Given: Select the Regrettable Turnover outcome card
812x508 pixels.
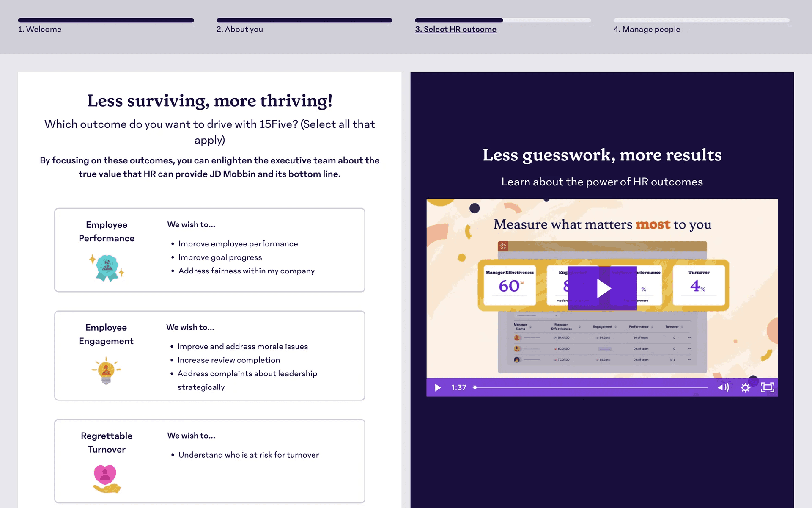Looking at the screenshot, I should 210,461.
